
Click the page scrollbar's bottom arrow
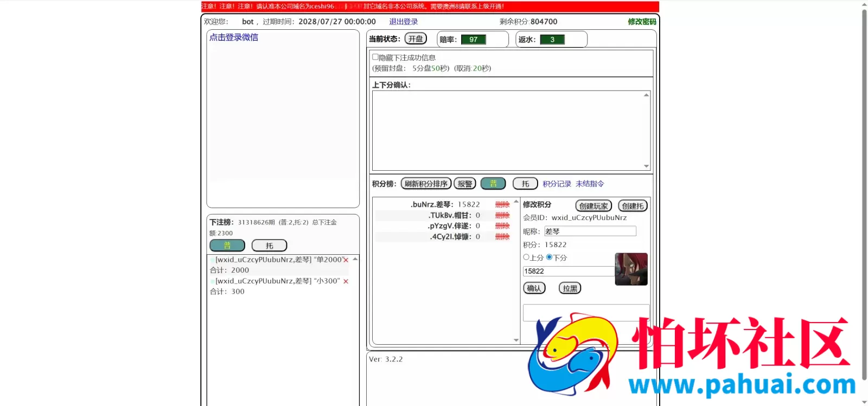[x=864, y=402]
